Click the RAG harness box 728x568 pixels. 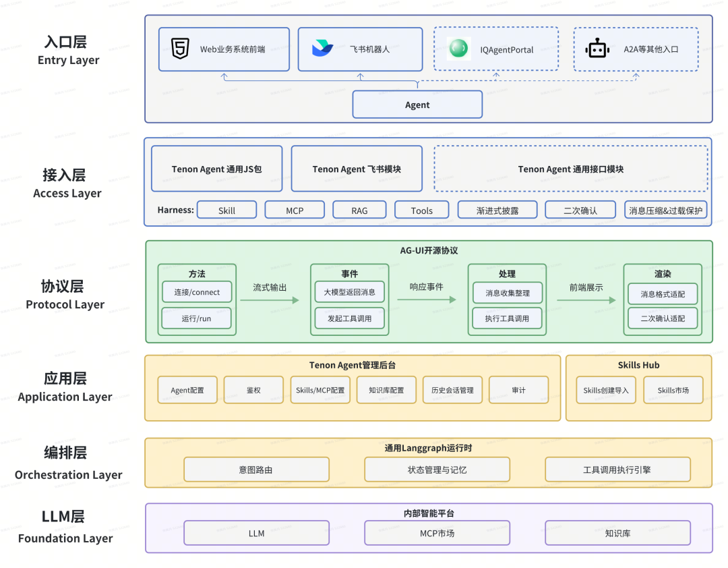coord(359,210)
